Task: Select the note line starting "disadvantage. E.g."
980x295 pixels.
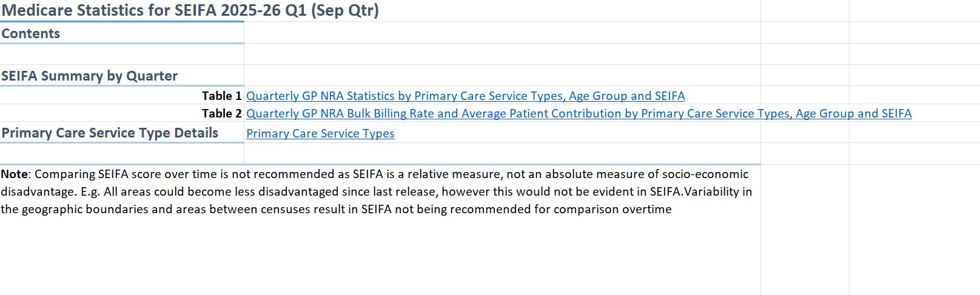Action: pos(376,191)
